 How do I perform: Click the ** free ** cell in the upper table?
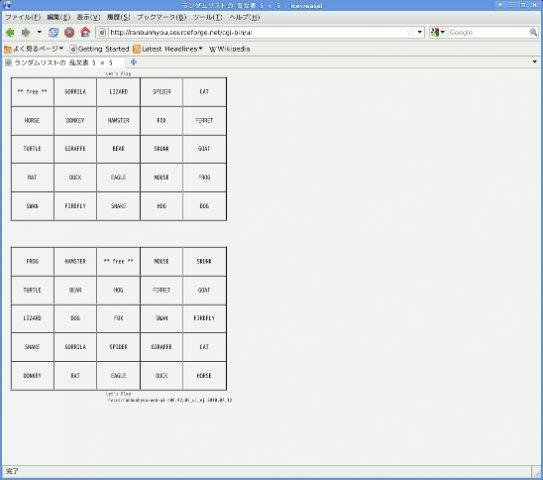click(33, 92)
